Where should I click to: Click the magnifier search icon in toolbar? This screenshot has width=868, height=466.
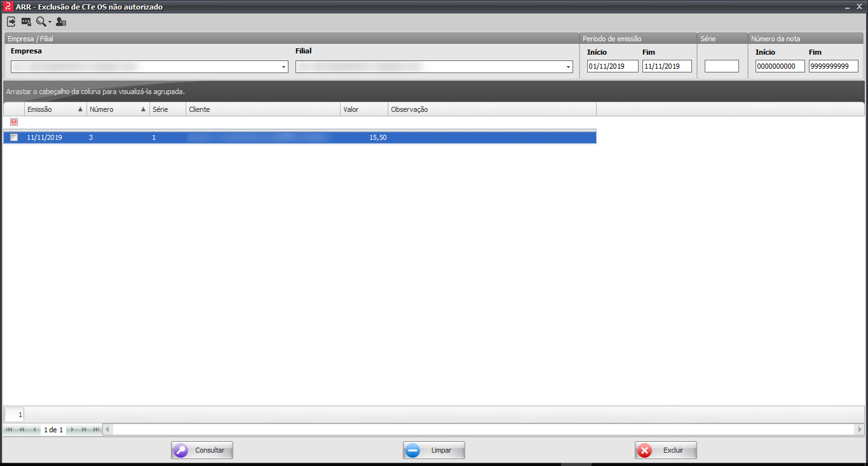(41, 22)
